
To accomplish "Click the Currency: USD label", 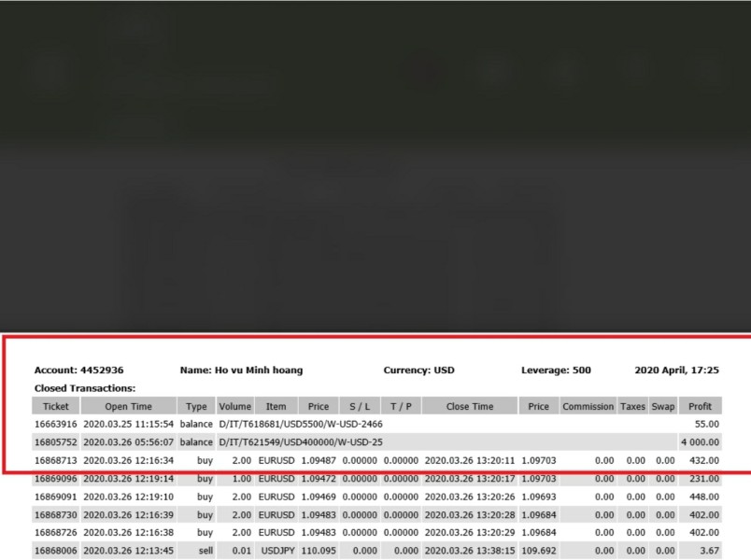I will (419, 370).
